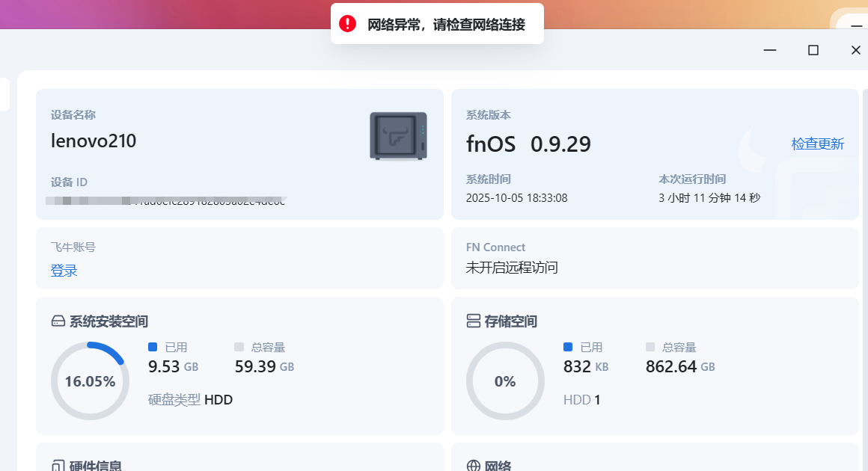This screenshot has height=471, width=868.
Task: Click the red network error alert icon
Action: [348, 24]
